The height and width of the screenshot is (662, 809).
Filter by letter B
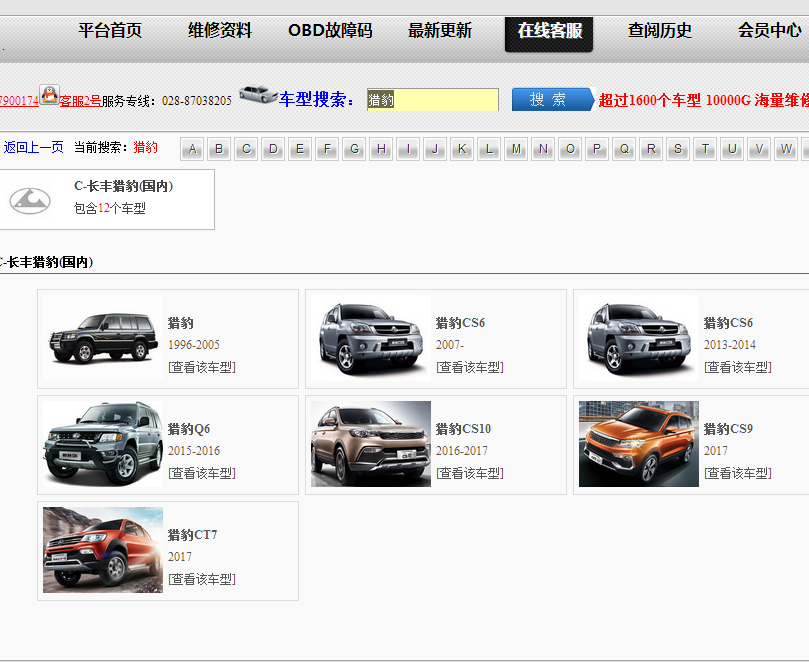219,149
